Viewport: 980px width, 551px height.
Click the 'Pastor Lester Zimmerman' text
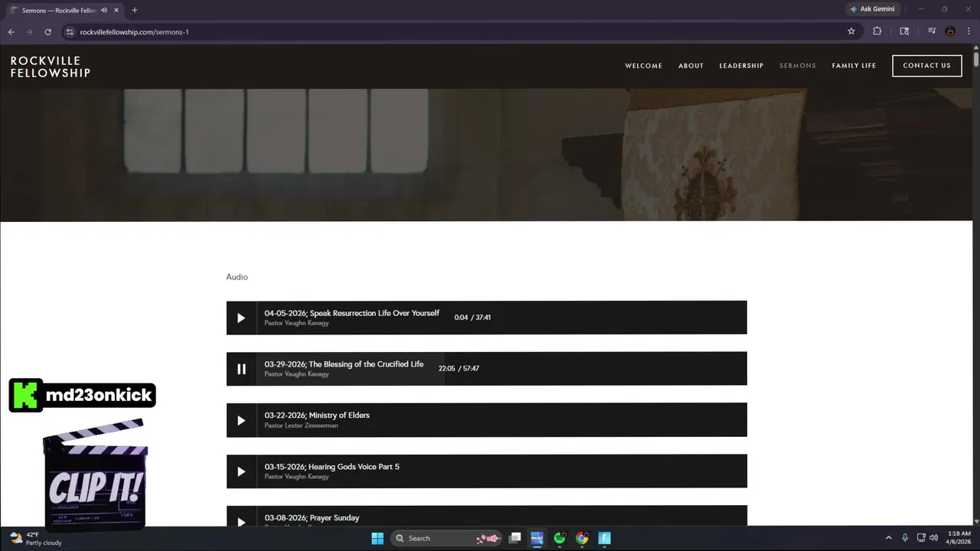coord(301,425)
